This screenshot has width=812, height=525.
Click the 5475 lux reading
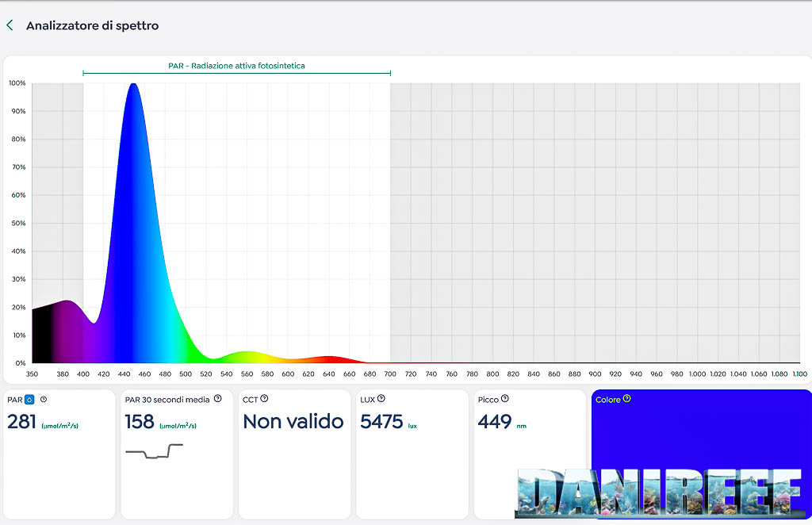pos(381,422)
